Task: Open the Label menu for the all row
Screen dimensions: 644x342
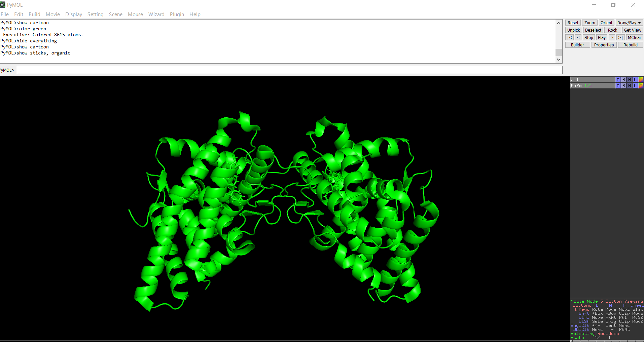Action: [635, 80]
